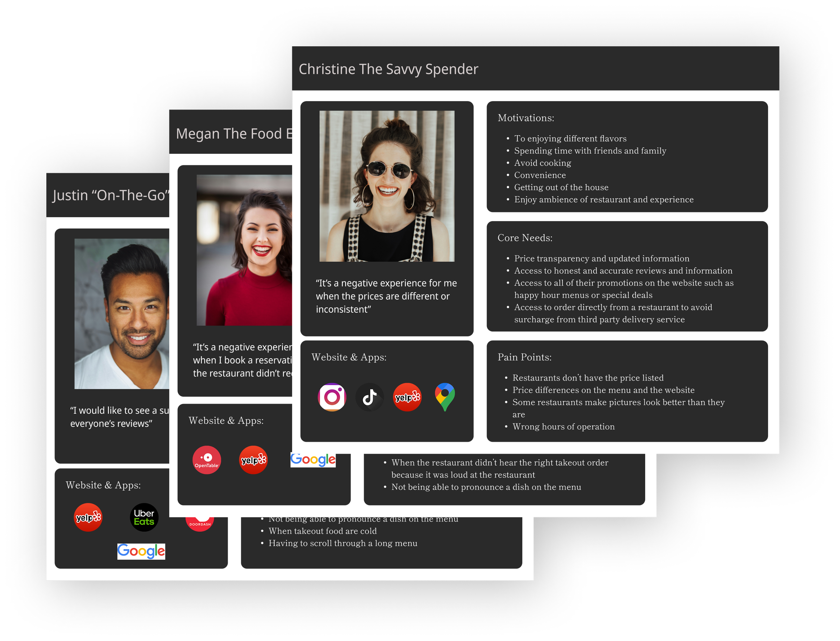Click the Yelp icon on Christine's card
This screenshot has height=641, width=840.
(x=407, y=397)
